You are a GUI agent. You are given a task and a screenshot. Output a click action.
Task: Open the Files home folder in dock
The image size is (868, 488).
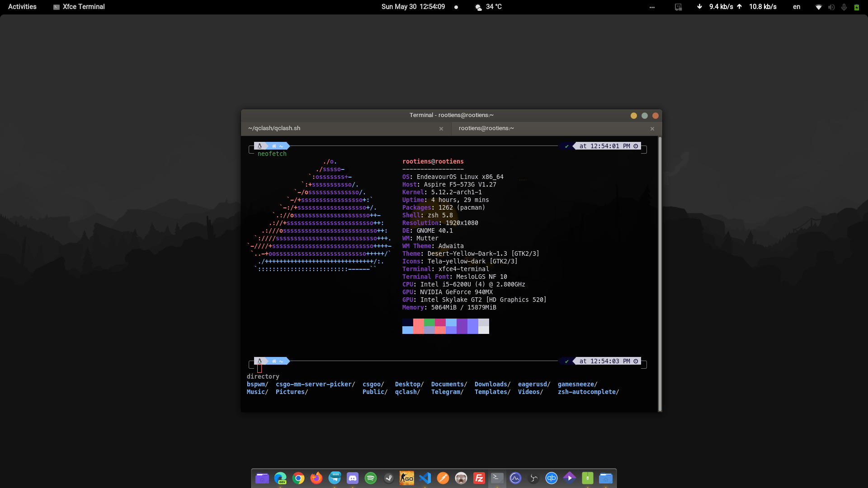(x=262, y=478)
